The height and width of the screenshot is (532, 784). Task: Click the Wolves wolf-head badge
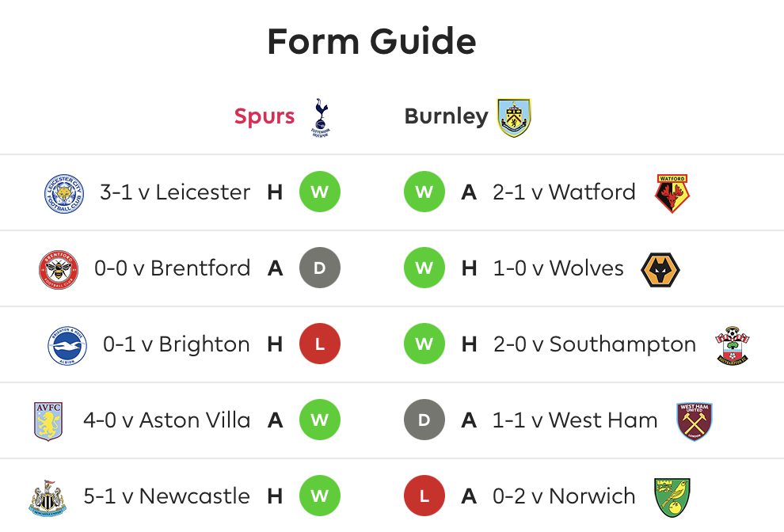[x=660, y=270]
